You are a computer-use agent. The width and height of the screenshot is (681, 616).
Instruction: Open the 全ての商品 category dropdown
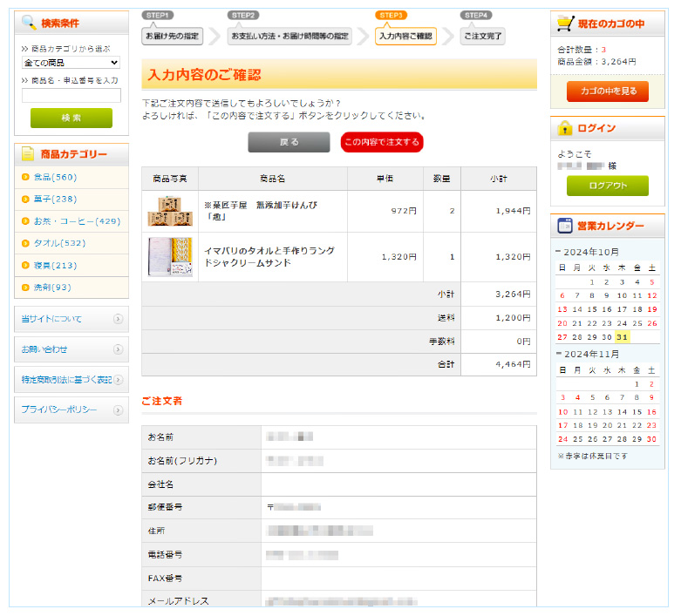[71, 63]
